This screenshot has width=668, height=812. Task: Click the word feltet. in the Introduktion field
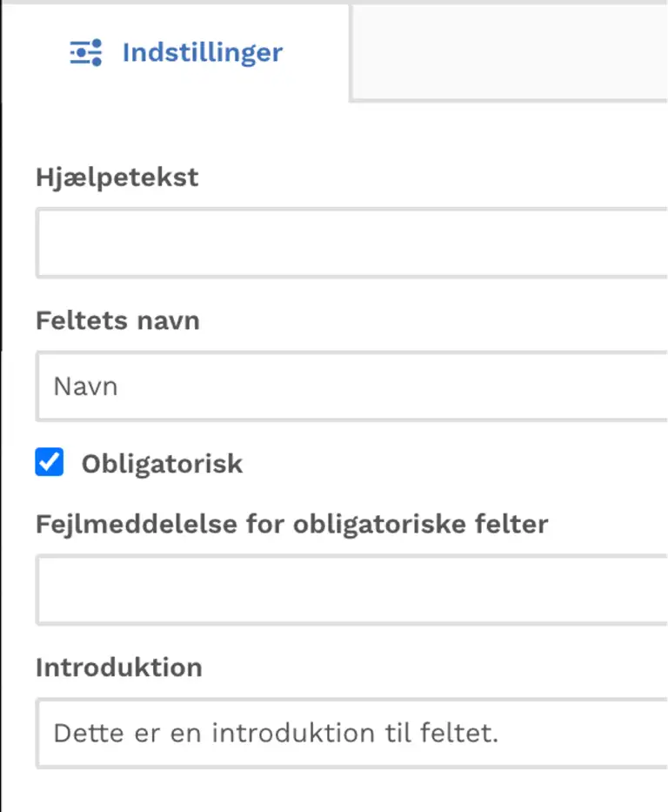pos(459,734)
